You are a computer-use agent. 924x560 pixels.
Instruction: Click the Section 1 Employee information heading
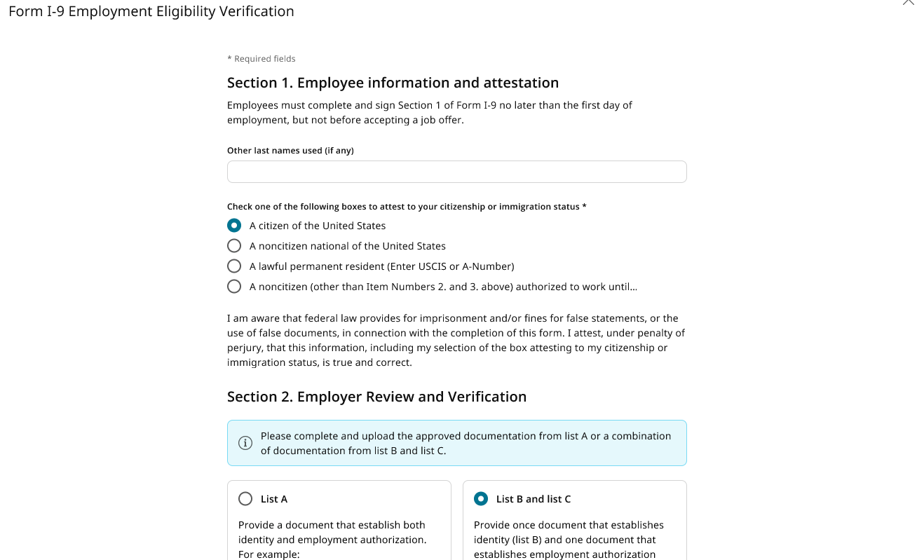pos(393,83)
